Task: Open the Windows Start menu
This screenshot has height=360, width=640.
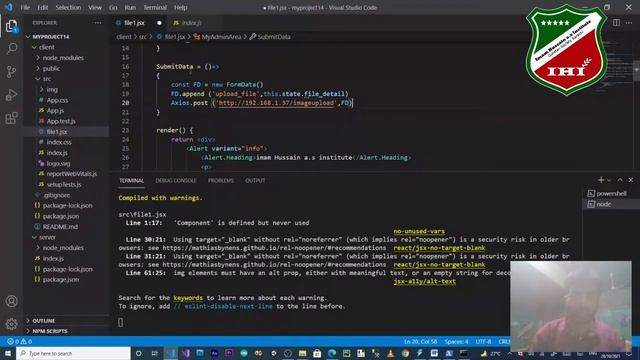Action: click(x=8, y=353)
